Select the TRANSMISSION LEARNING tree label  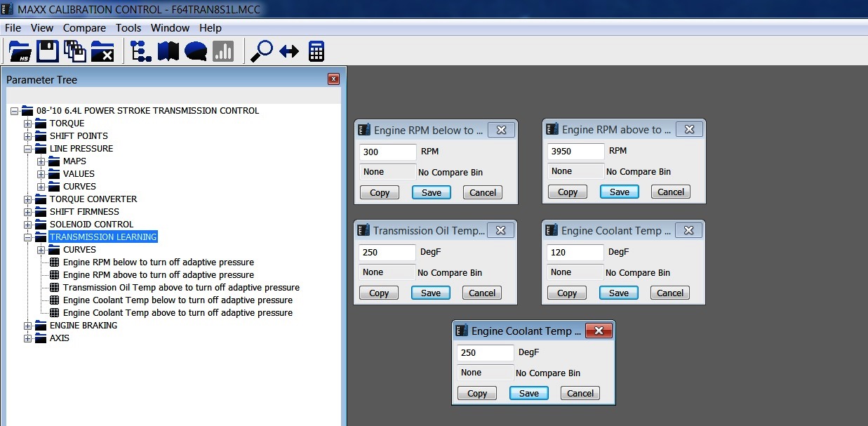click(103, 237)
